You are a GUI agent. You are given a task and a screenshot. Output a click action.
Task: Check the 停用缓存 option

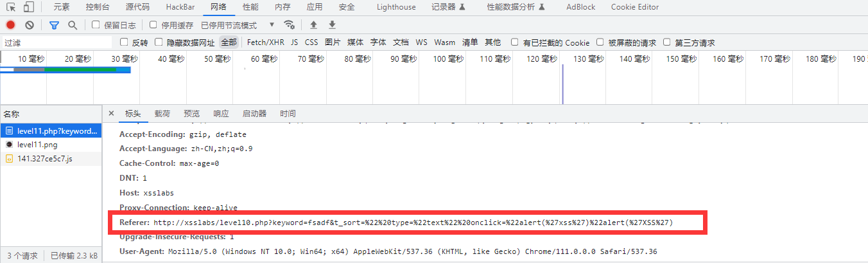(x=153, y=25)
